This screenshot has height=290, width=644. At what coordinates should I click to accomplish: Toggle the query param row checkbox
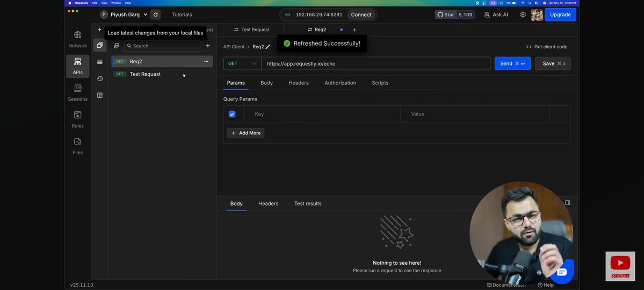click(232, 114)
